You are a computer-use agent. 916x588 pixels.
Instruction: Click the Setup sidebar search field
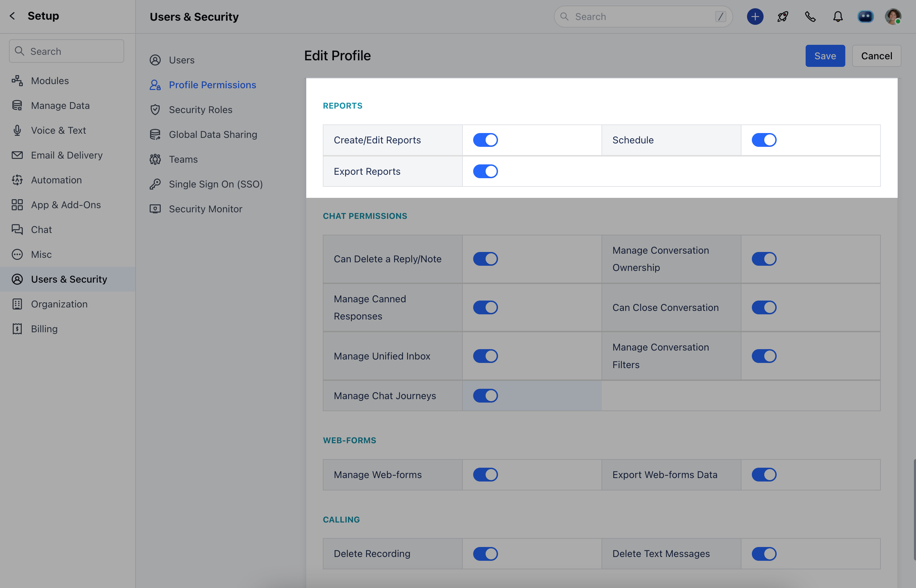pos(67,51)
